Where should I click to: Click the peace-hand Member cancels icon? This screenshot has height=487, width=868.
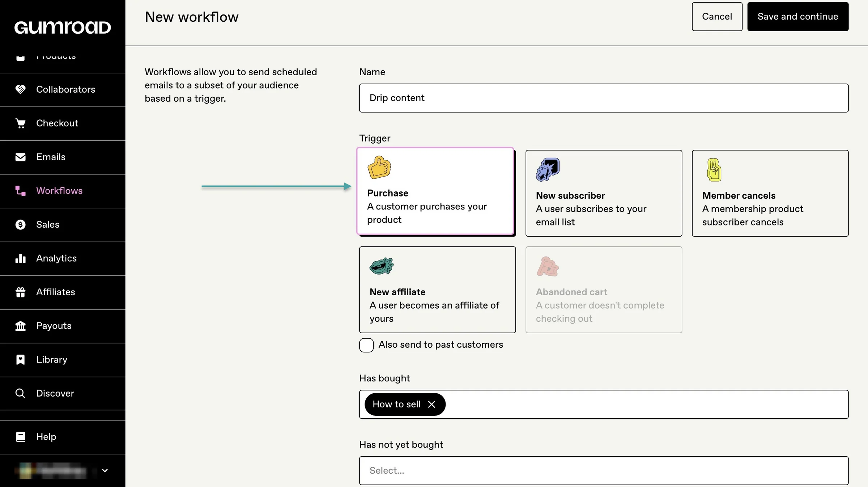pyautogui.click(x=714, y=169)
